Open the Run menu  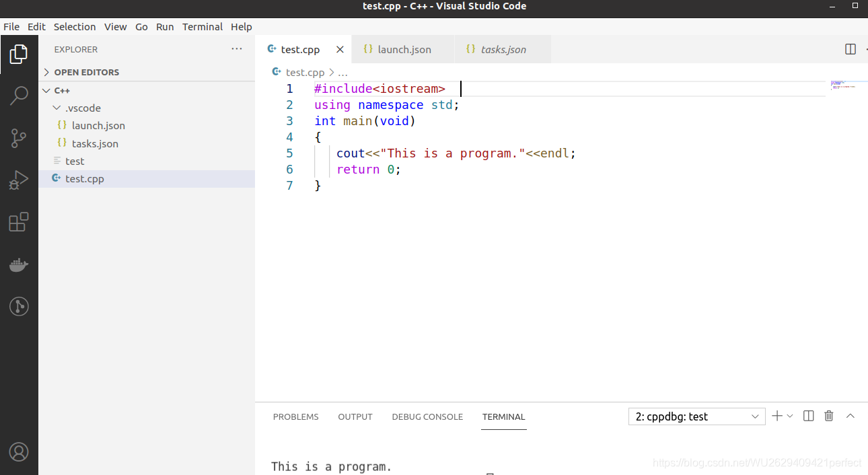click(165, 27)
